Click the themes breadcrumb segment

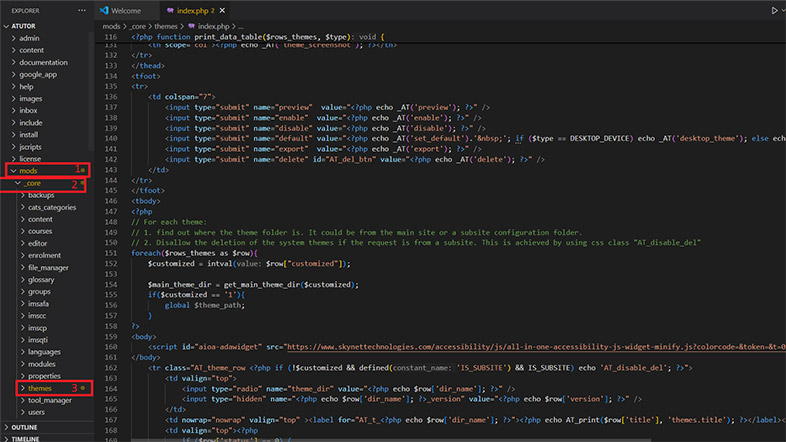click(166, 26)
